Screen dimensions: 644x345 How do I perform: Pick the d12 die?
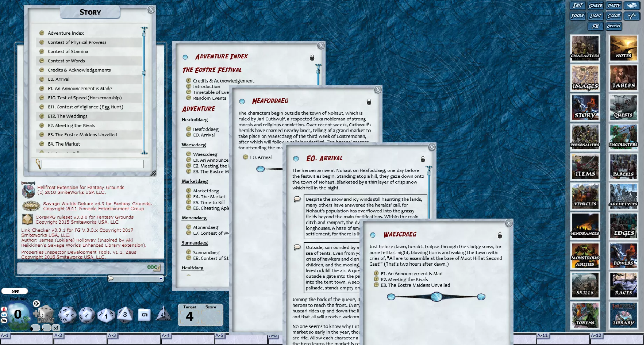click(x=87, y=315)
